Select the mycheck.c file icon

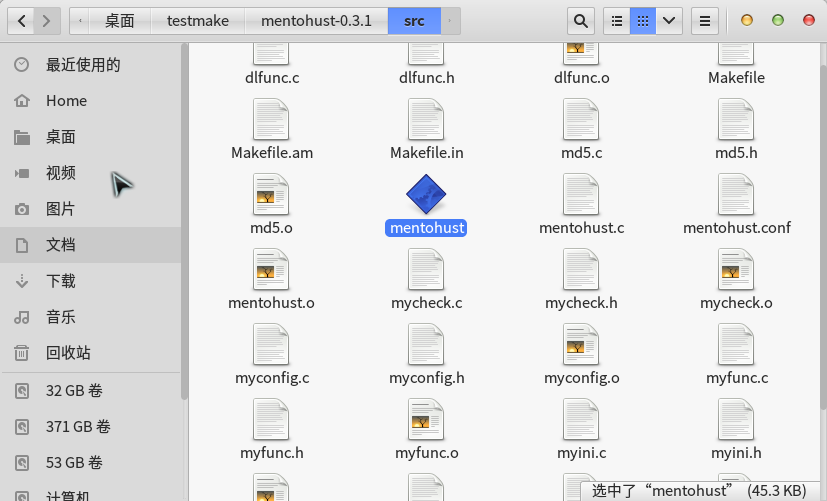[x=426, y=269]
